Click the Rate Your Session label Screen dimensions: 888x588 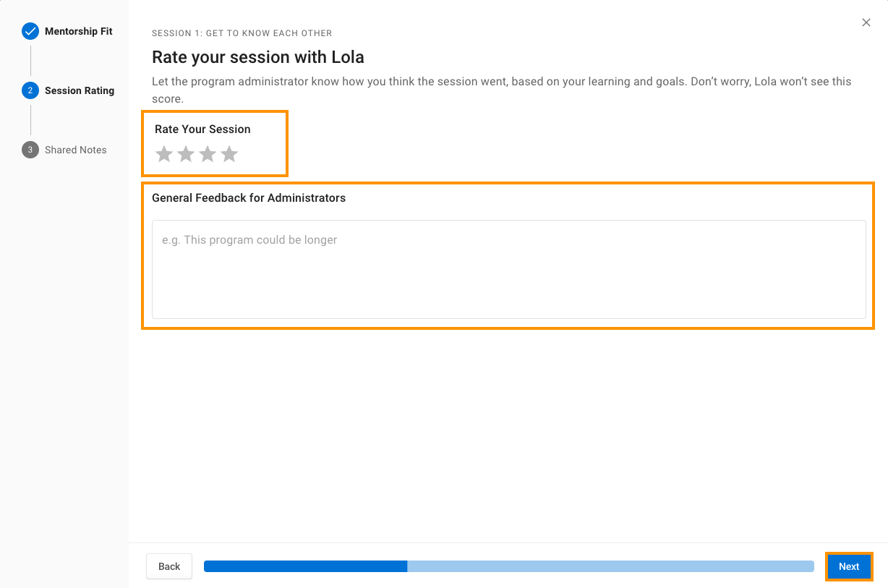[x=202, y=129]
